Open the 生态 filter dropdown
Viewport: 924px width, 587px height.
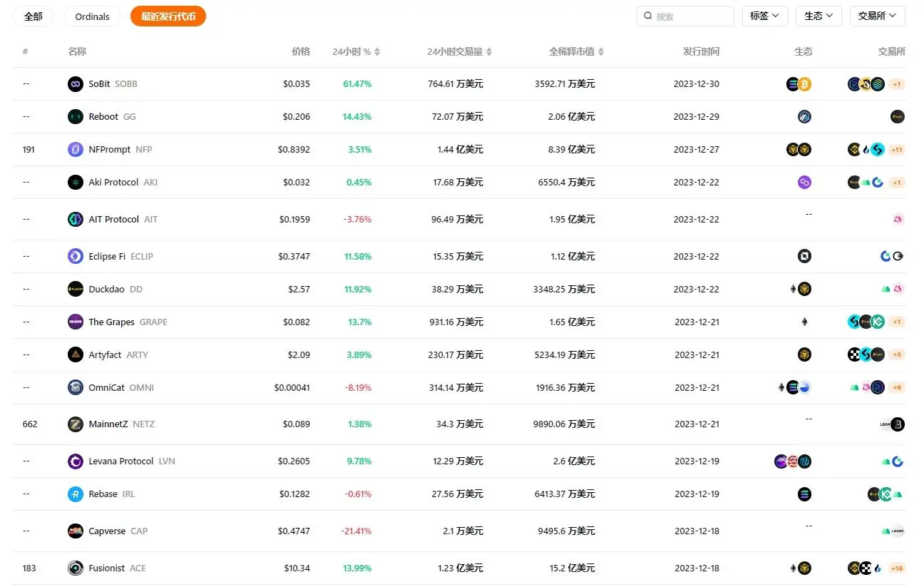coord(818,16)
